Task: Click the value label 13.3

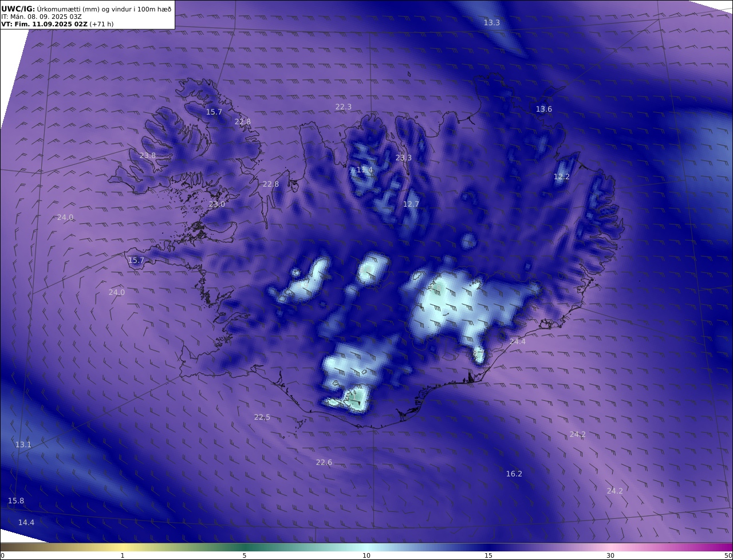Action: [x=492, y=22]
